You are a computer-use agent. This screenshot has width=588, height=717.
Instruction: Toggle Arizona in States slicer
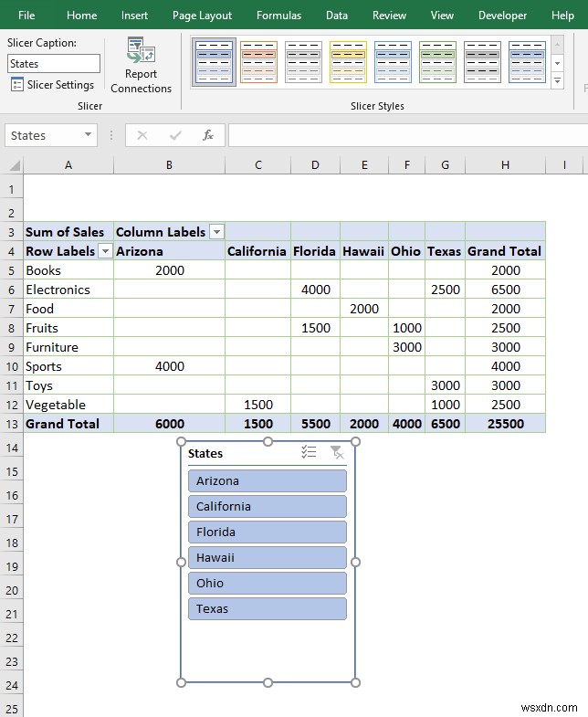pyautogui.click(x=268, y=481)
